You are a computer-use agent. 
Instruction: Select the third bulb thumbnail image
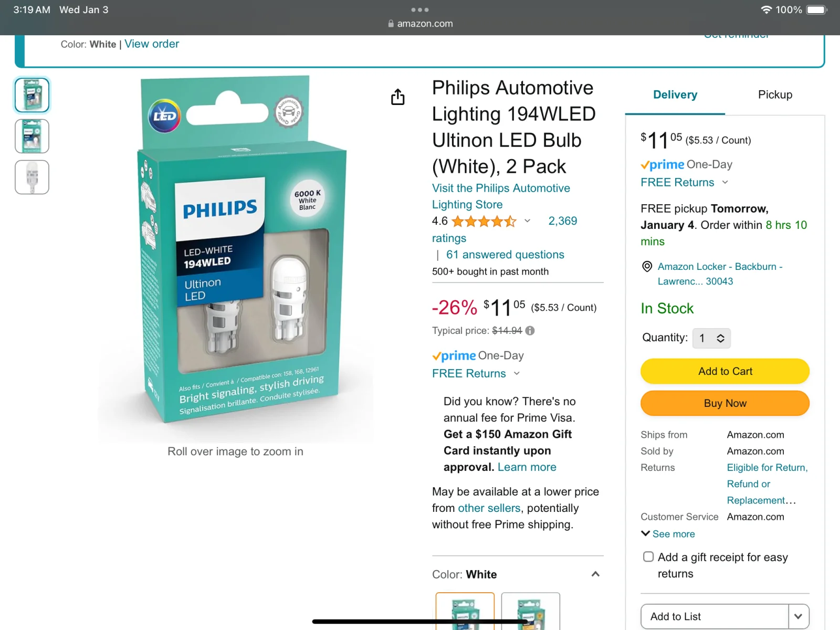[32, 177]
